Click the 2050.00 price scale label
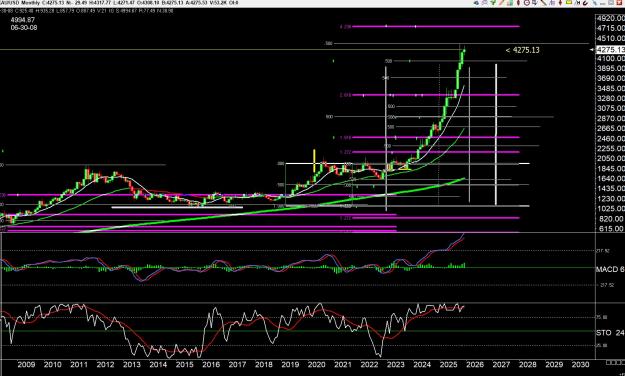The height and width of the screenshot is (376, 625). tap(611, 158)
